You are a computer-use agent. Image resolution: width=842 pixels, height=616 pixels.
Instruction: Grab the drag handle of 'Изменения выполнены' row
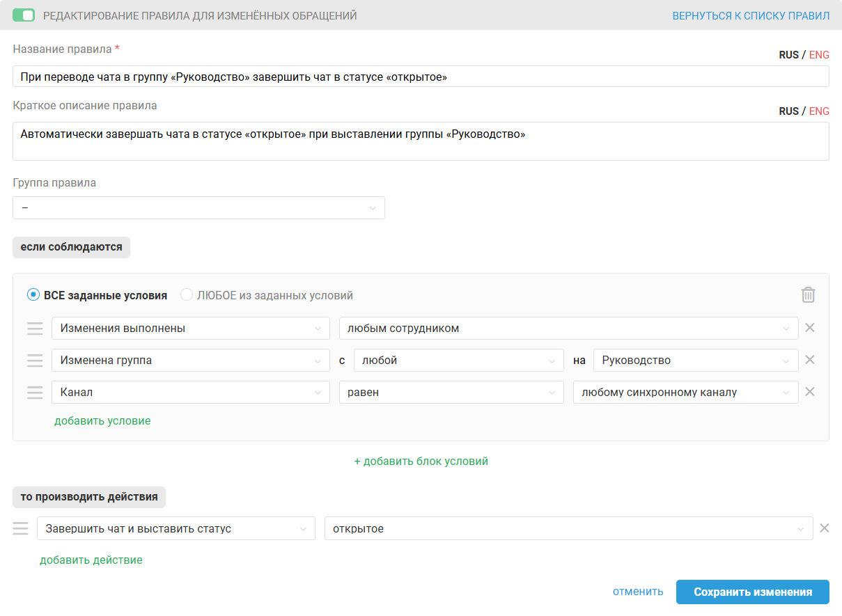pos(35,329)
